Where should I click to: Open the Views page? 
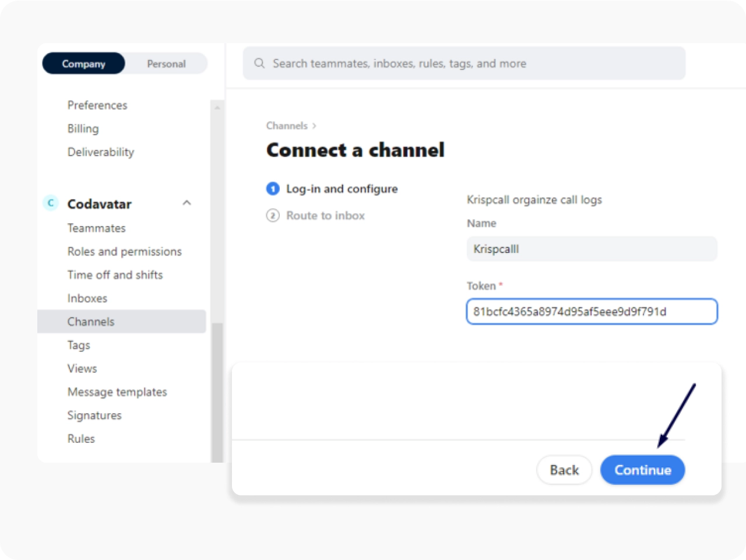(x=82, y=368)
